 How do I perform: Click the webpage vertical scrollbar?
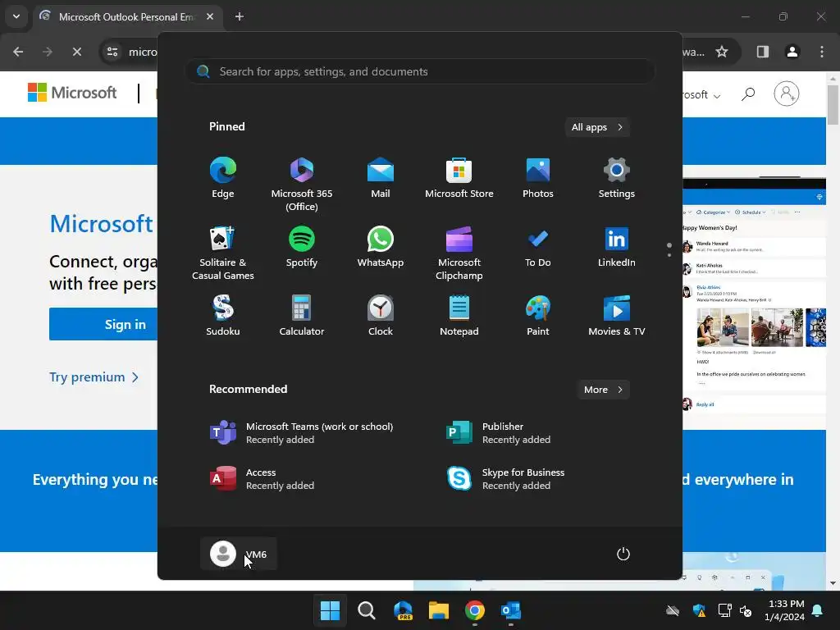pos(833,104)
